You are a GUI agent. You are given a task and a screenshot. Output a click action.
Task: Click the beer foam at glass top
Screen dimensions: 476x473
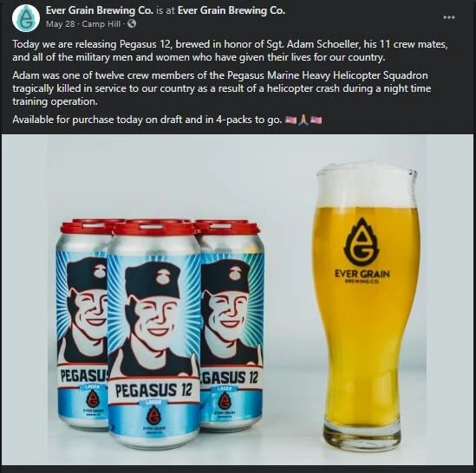[367, 185]
